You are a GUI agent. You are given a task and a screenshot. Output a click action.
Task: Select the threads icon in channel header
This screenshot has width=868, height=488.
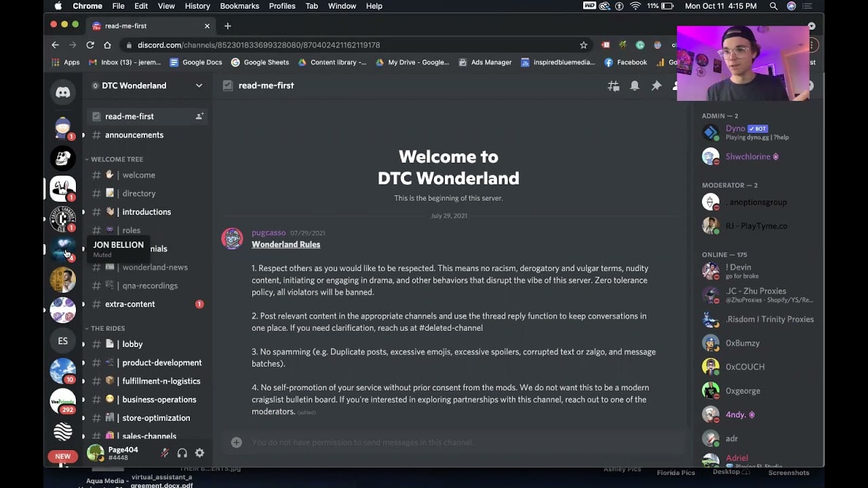click(x=613, y=85)
